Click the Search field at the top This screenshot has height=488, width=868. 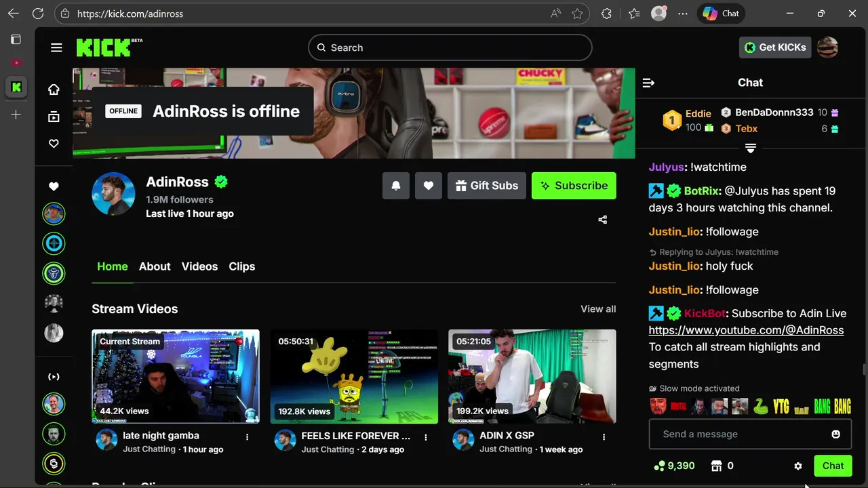[x=450, y=47]
